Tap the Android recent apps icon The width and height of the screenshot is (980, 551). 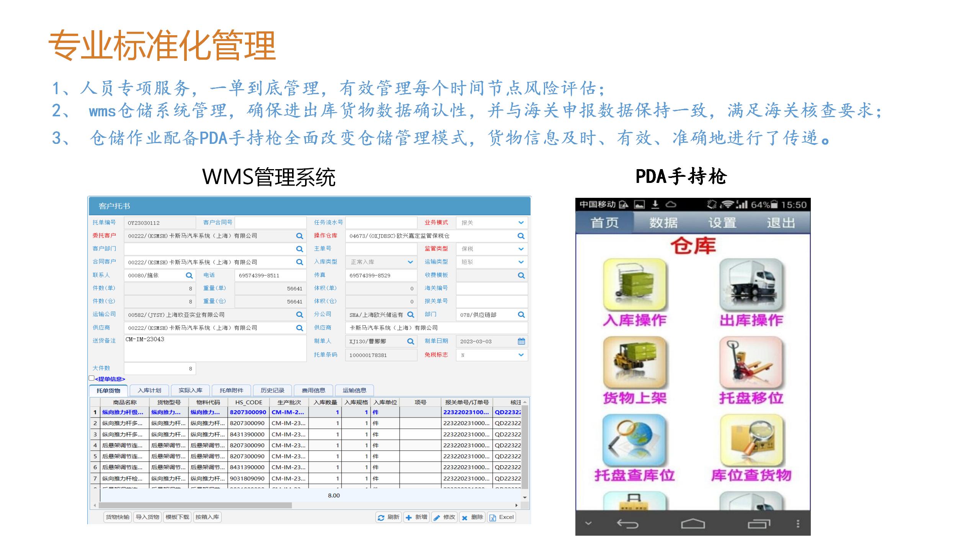(759, 523)
